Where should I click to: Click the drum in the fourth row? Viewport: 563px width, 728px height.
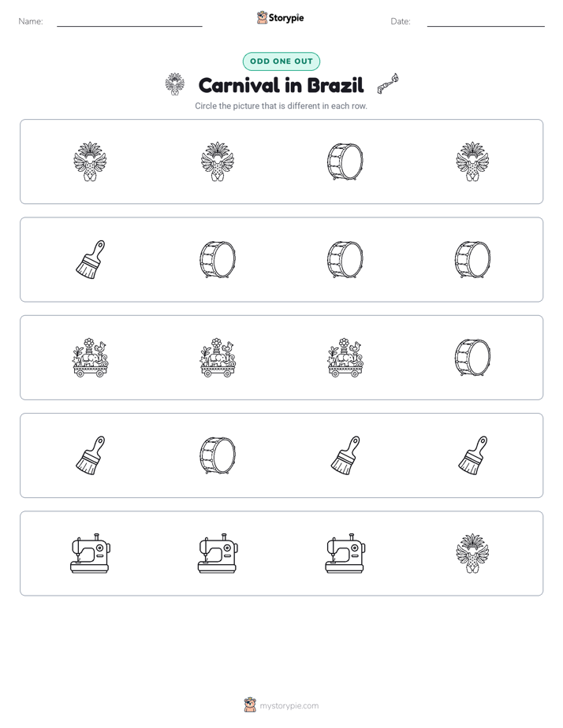click(x=218, y=455)
